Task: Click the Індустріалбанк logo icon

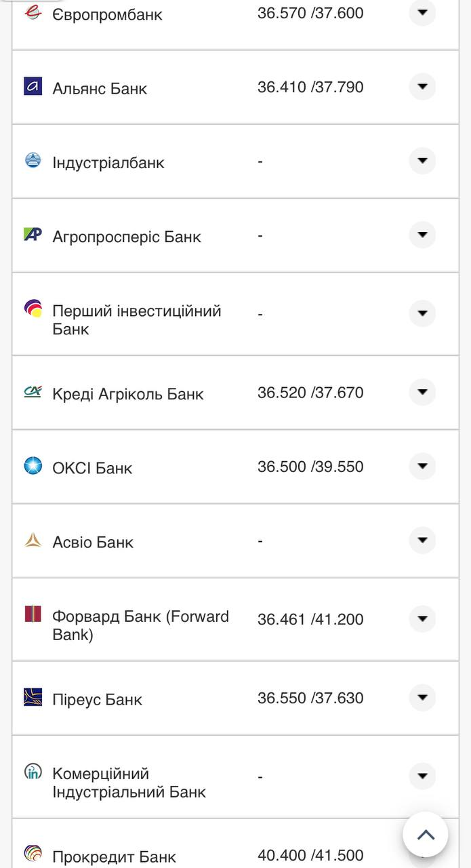Action: (33, 160)
